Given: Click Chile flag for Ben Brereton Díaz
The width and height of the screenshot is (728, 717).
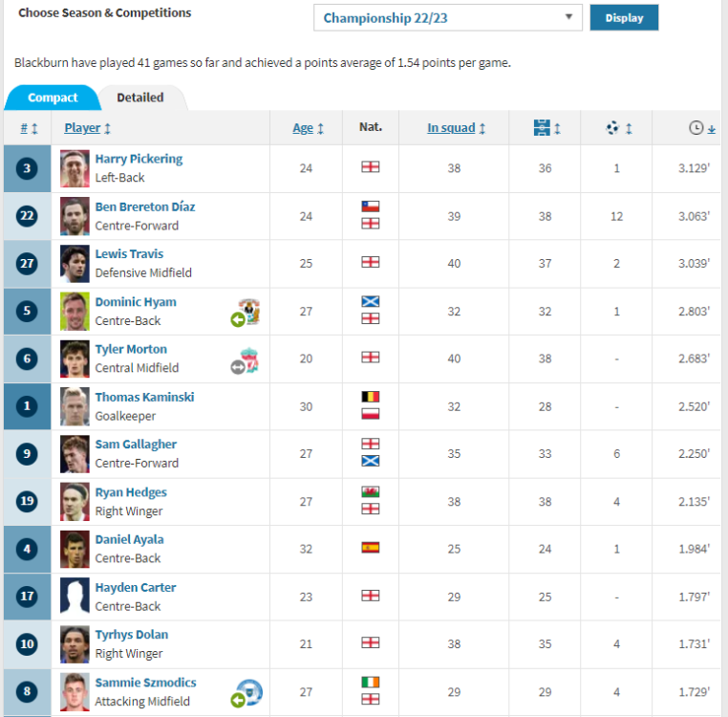Looking at the screenshot, I should click(370, 206).
